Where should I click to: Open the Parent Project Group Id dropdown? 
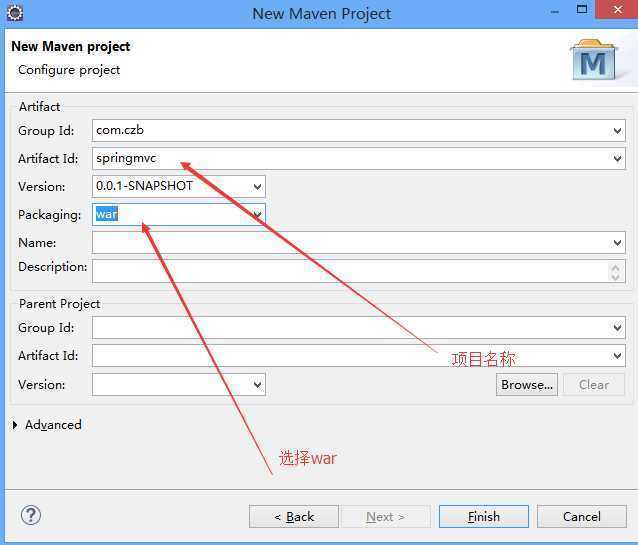pyautogui.click(x=617, y=327)
